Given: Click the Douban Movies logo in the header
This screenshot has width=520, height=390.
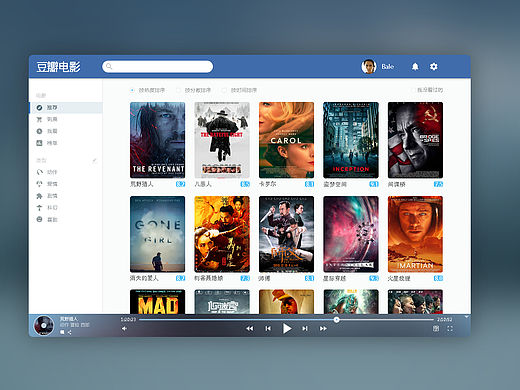Looking at the screenshot, I should [58, 67].
